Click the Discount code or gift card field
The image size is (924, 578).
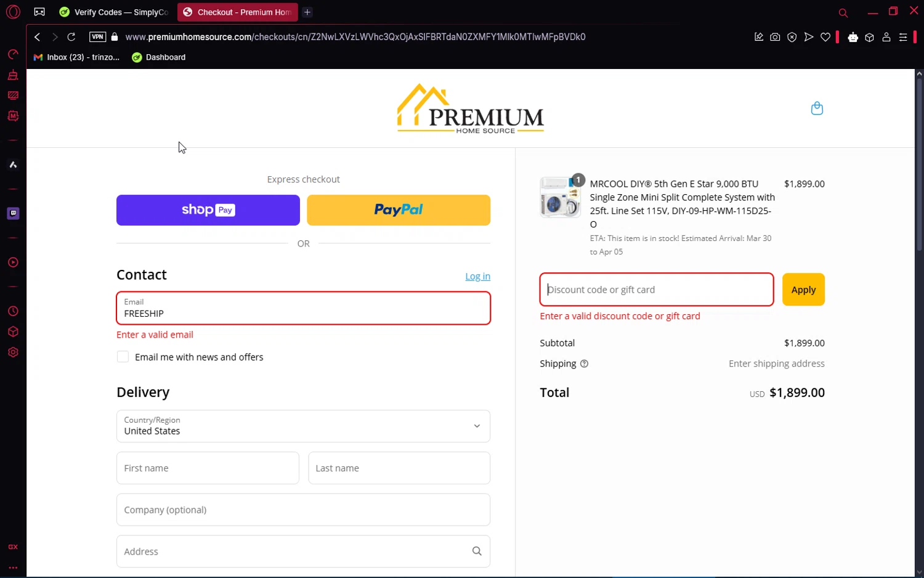pos(657,290)
